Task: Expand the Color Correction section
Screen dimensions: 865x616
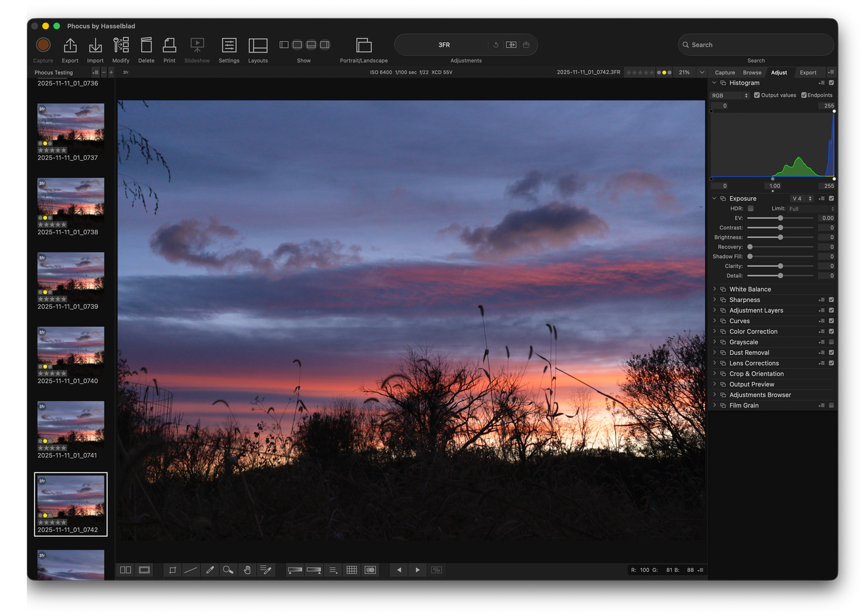Action: click(x=714, y=332)
